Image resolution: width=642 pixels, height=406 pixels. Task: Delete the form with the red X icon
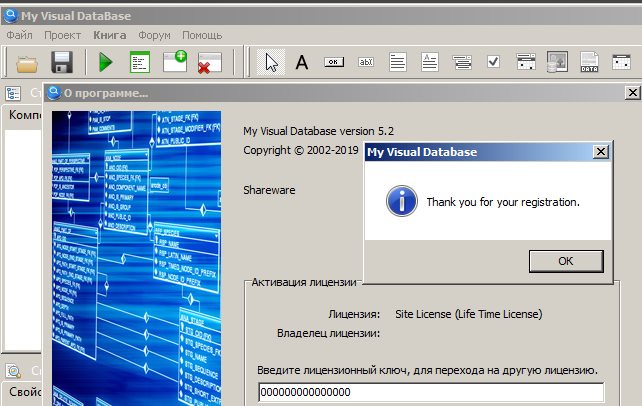pyautogui.click(x=210, y=63)
